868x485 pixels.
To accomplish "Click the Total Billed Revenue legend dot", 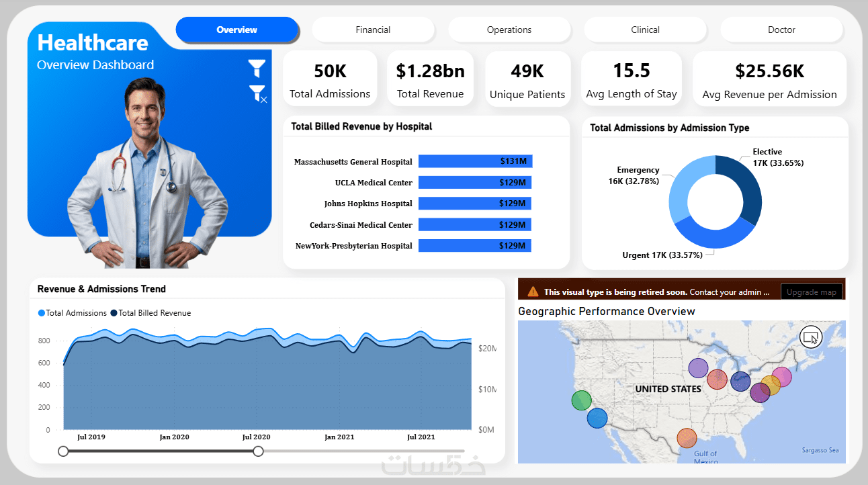I will (x=114, y=313).
